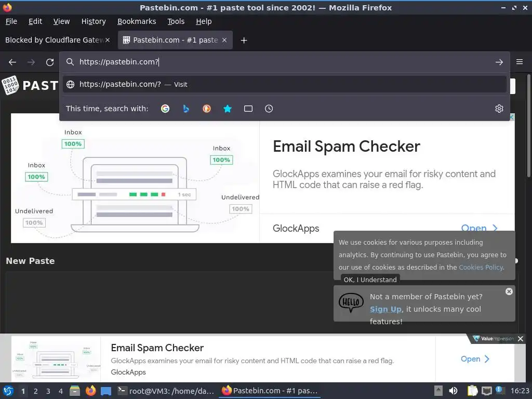
Task: Switch to workspace 3
Action: click(48, 391)
